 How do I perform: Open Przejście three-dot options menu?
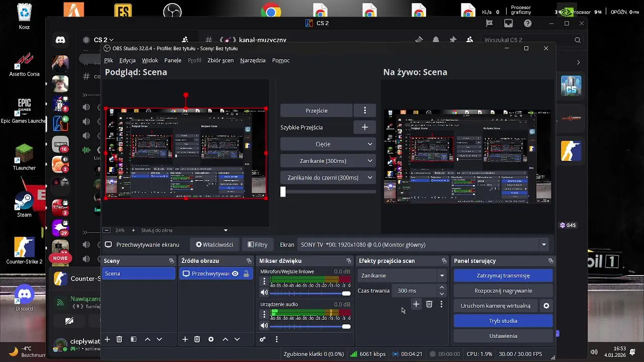[x=365, y=111]
